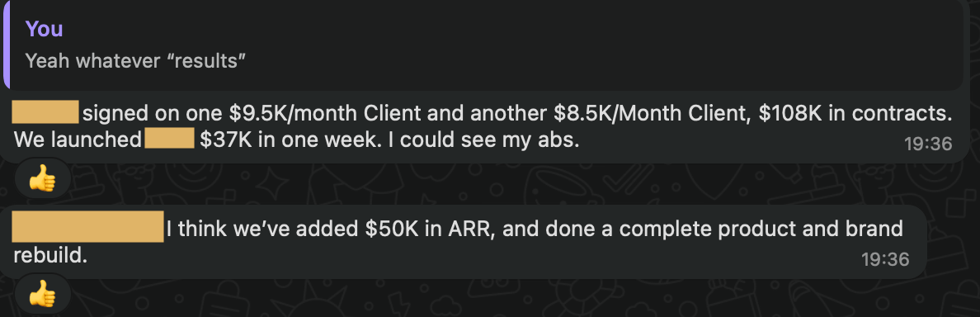Image resolution: width=980 pixels, height=317 pixels.
Task: Select the purple quote bar beside the reply
Action: click(x=7, y=44)
